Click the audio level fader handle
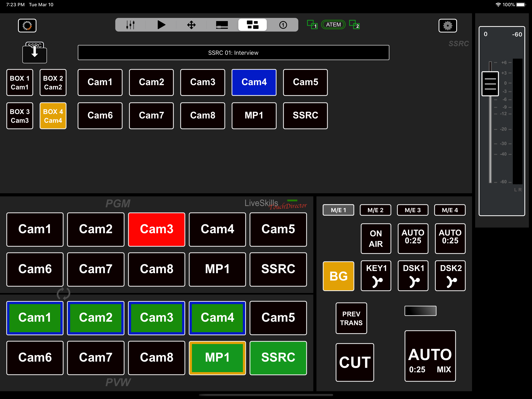Screen dimensions: 532x399 [x=490, y=84]
